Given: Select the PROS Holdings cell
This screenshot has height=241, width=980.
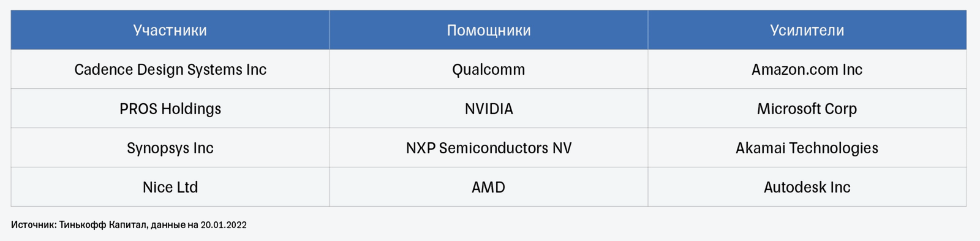Looking at the screenshot, I should tap(170, 109).
